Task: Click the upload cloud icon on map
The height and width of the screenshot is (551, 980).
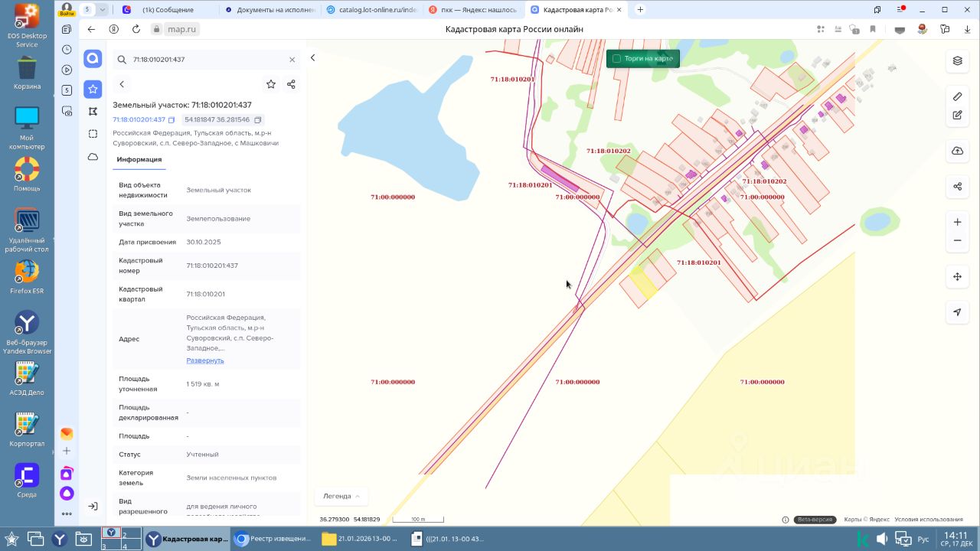Action: (957, 151)
